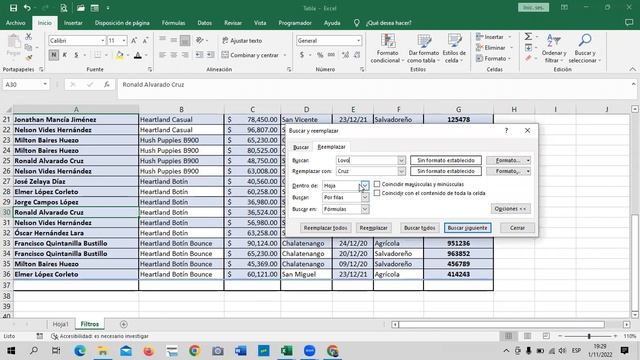Click the Windows Start button
Viewport: 640px width, 360px height.
click(11, 351)
